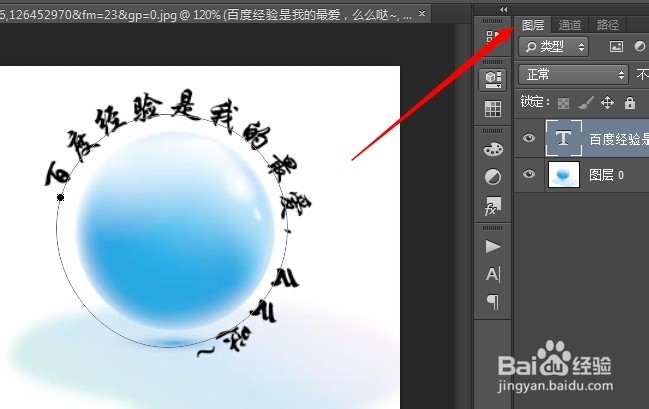Filter layers by pixel layers icon
Screen dimensions: 649x409
coord(616,46)
